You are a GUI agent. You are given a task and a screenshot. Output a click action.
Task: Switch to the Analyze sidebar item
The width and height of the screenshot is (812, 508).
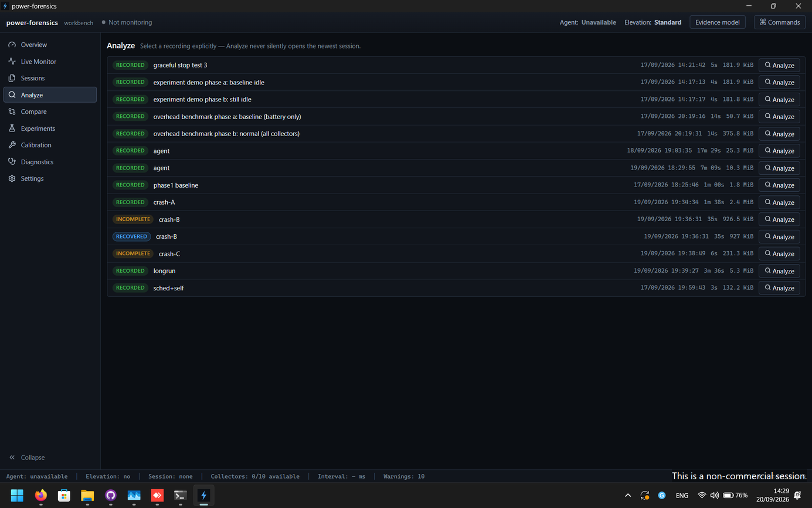point(50,95)
